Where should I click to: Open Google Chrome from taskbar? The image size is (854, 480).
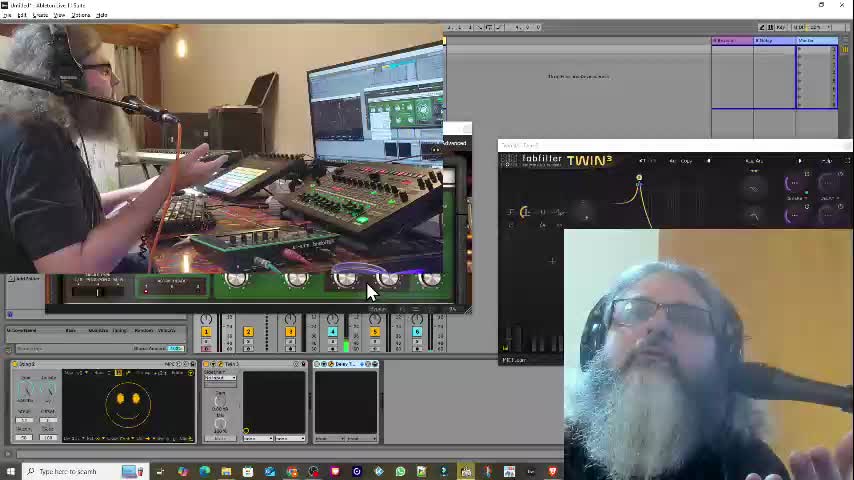(x=292, y=471)
